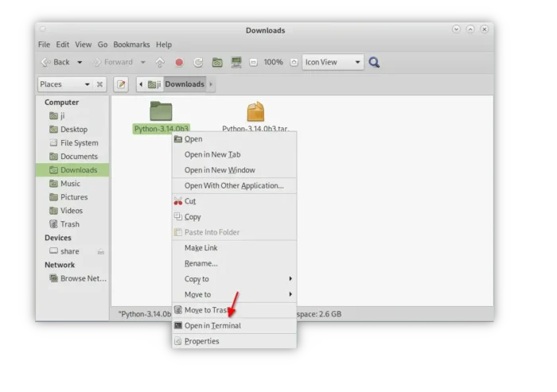Select Music in the sidebar

pyautogui.click(x=72, y=183)
